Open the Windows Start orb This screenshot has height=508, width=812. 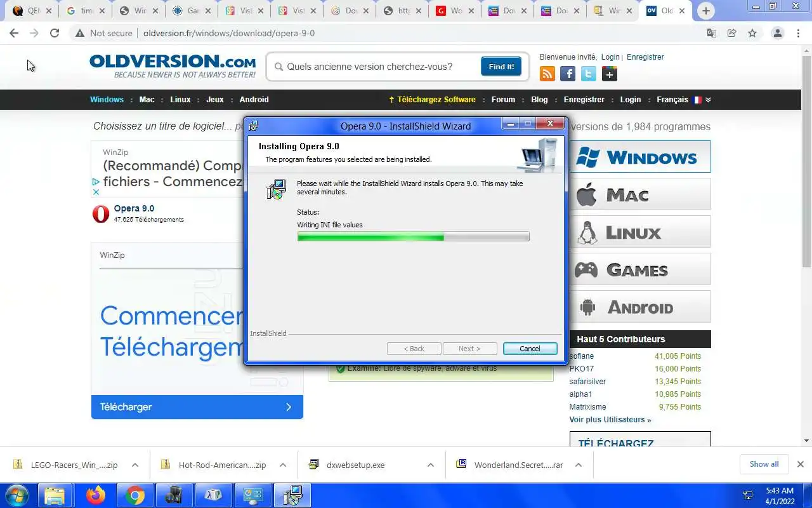click(x=16, y=495)
